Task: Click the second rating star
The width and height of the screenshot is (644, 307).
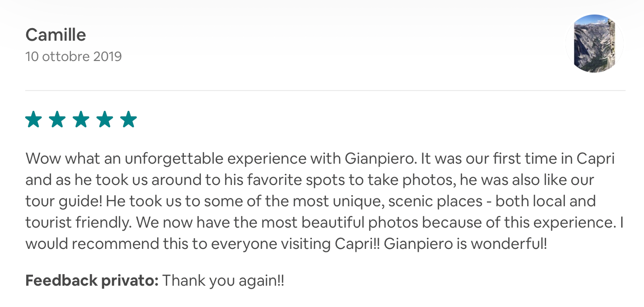Action: pos(57,119)
